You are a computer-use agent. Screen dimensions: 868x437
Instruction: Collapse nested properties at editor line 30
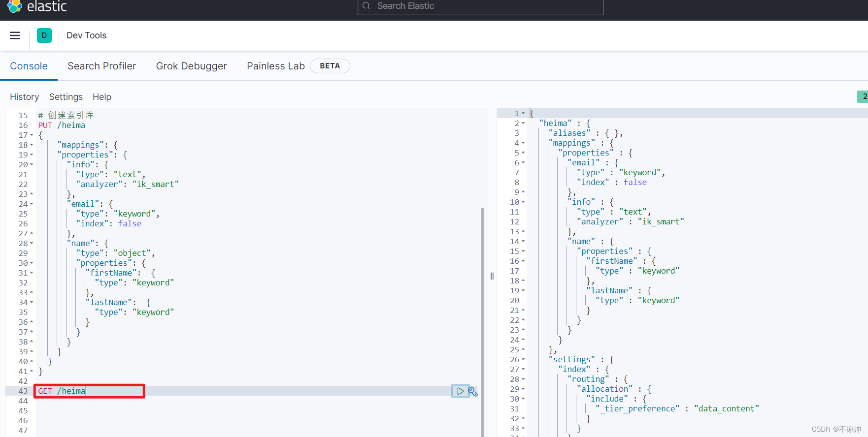click(32, 263)
